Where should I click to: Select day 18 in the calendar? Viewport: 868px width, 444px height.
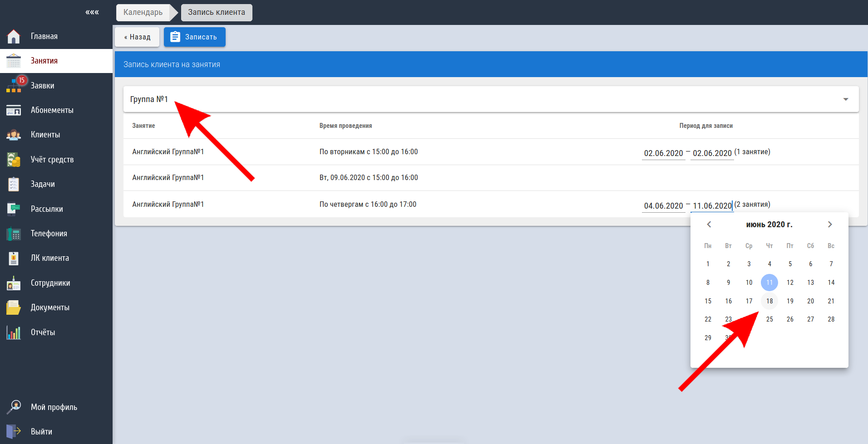point(769,301)
